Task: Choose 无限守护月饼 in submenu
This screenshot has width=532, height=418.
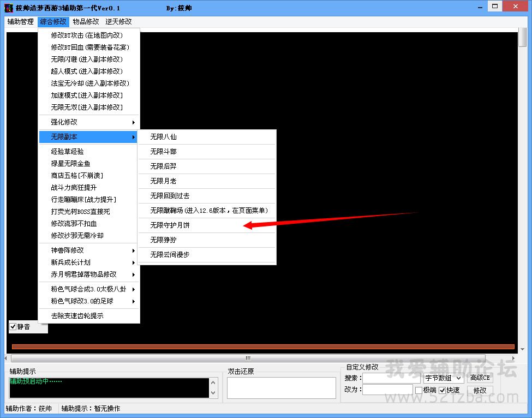Action: pos(207,225)
